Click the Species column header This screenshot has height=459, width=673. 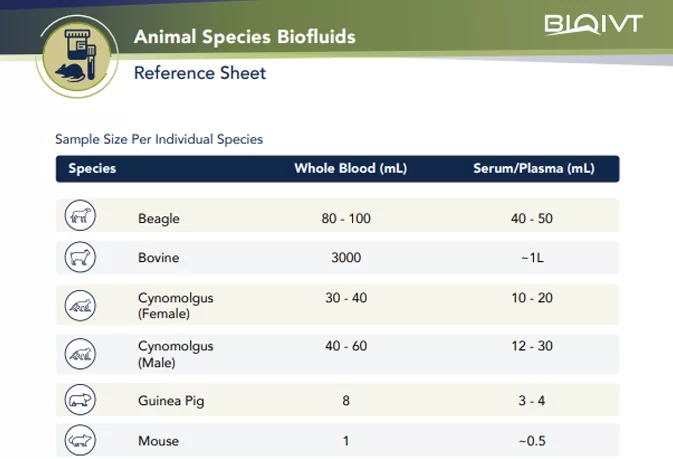point(92,168)
